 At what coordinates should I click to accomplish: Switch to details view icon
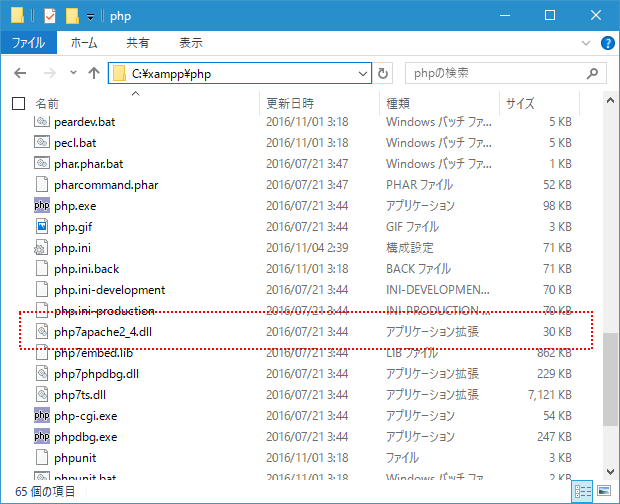click(x=582, y=491)
